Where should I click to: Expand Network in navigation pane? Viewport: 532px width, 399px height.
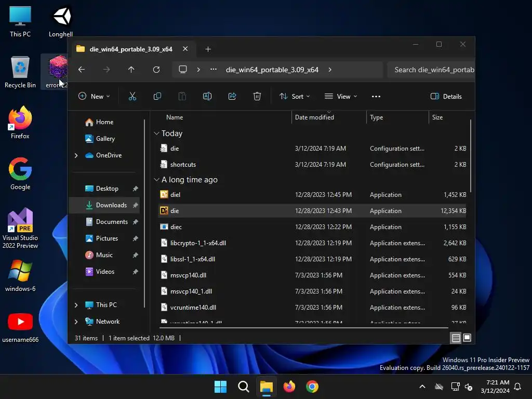[76, 322]
